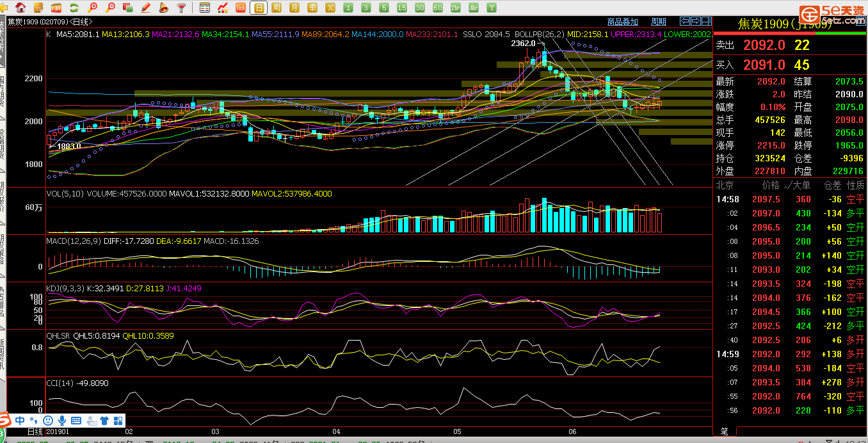Image resolution: width=868 pixels, height=443 pixels.
Task: Open the 商品叠加 overlay link
Action: [622, 22]
